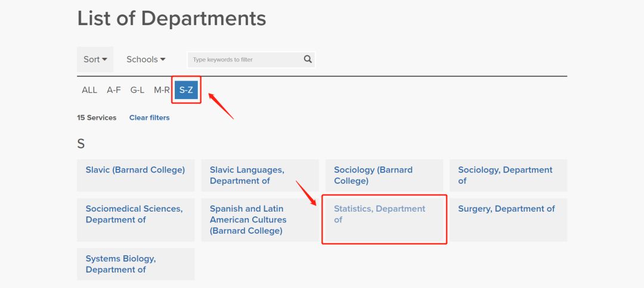644x288 pixels.
Task: Open Spanish and Latin American Cultures
Action: click(248, 219)
